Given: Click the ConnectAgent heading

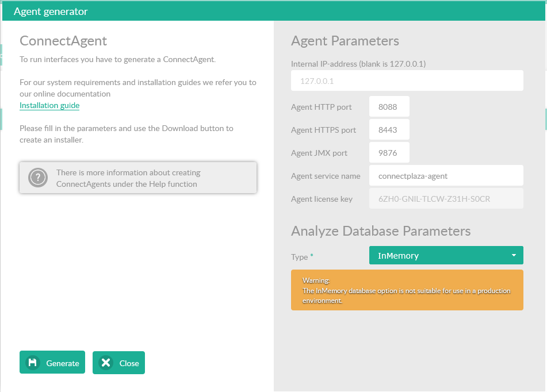Looking at the screenshot, I should tap(63, 41).
